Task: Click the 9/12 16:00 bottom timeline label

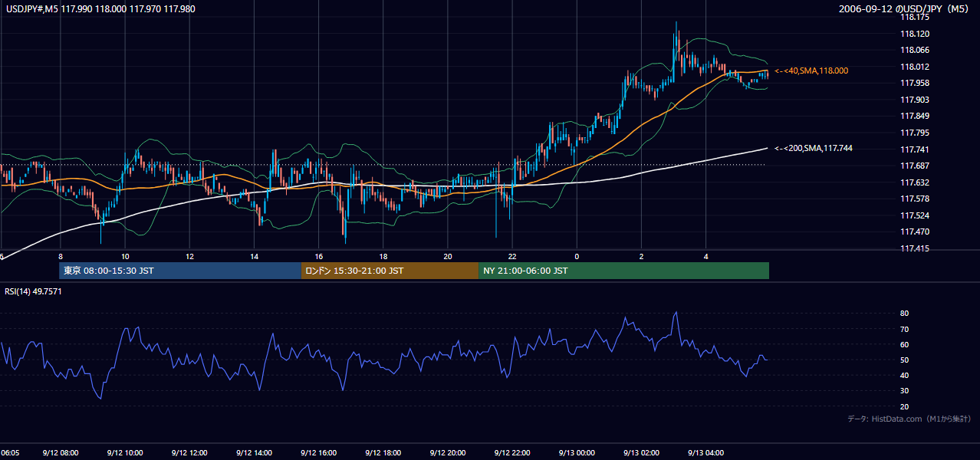Action: pos(318,452)
